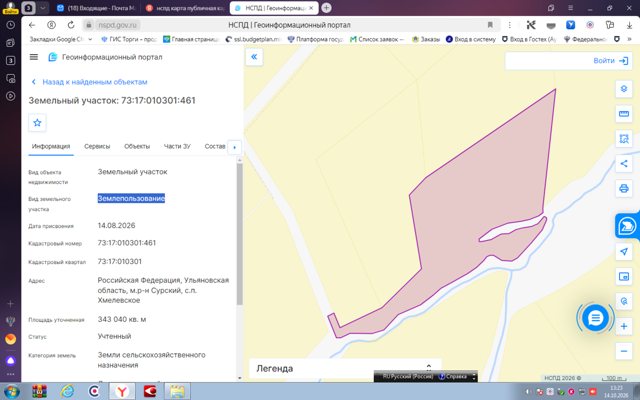This screenshot has height=400, width=640.
Task: Click the address bar nspd.gov.ru
Action: tap(118, 25)
